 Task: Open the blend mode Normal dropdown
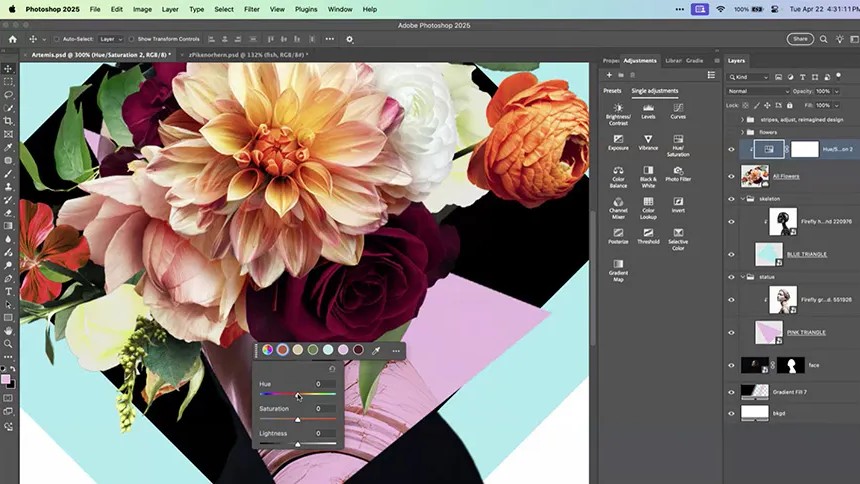tap(758, 91)
